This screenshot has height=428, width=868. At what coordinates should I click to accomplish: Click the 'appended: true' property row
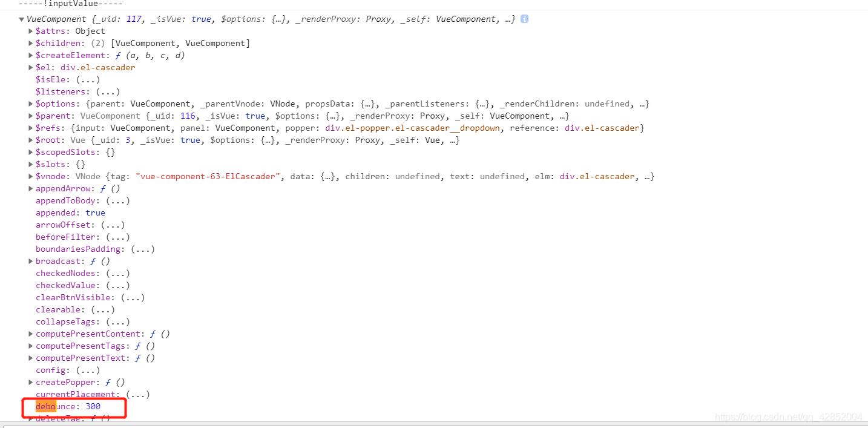click(x=70, y=212)
